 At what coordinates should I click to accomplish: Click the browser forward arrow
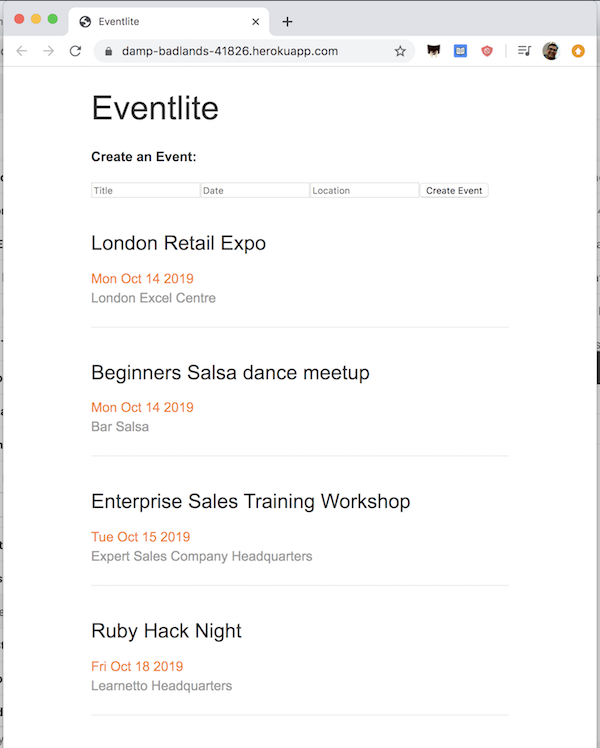[x=48, y=51]
